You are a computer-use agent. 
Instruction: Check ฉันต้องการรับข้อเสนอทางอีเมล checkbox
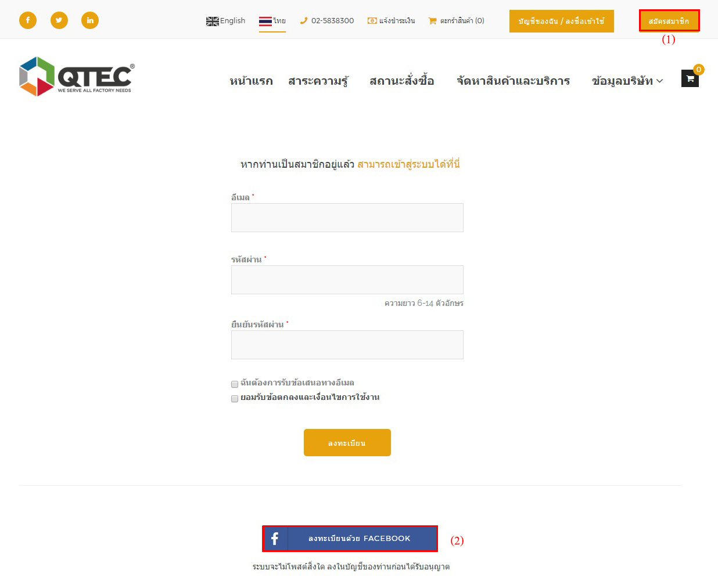[x=235, y=384]
